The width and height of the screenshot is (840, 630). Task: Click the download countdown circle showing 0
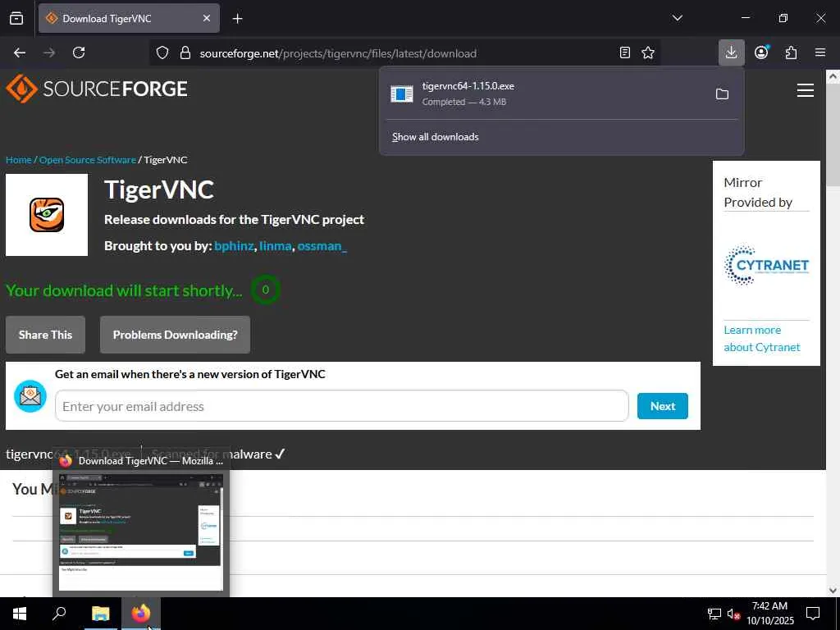click(x=265, y=290)
